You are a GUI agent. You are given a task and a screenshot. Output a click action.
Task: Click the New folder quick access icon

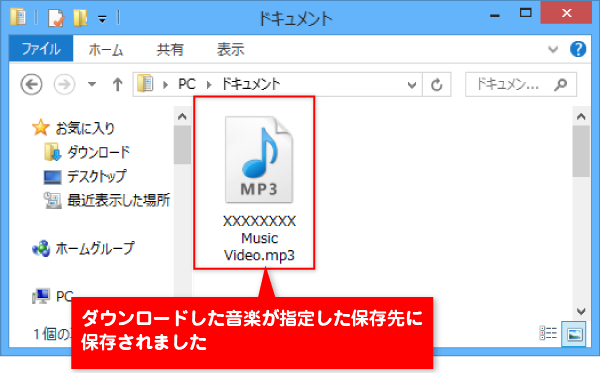pyautogui.click(x=80, y=18)
